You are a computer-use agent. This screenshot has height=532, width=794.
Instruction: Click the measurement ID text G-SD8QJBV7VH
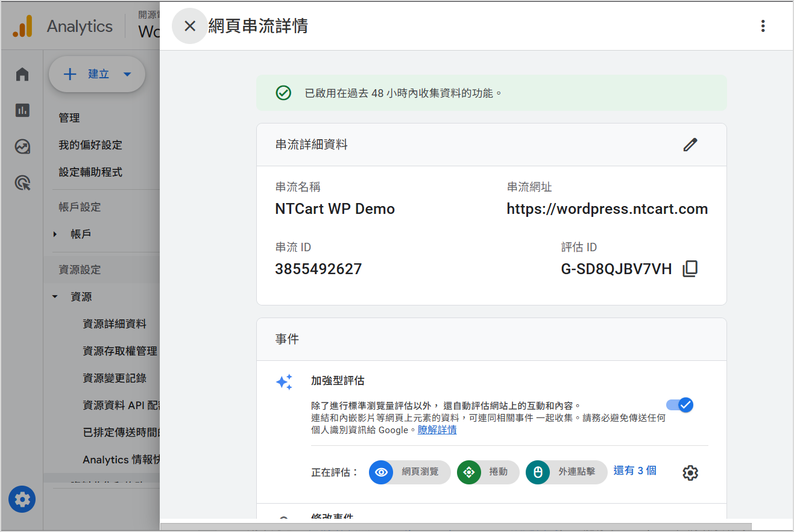pyautogui.click(x=616, y=269)
